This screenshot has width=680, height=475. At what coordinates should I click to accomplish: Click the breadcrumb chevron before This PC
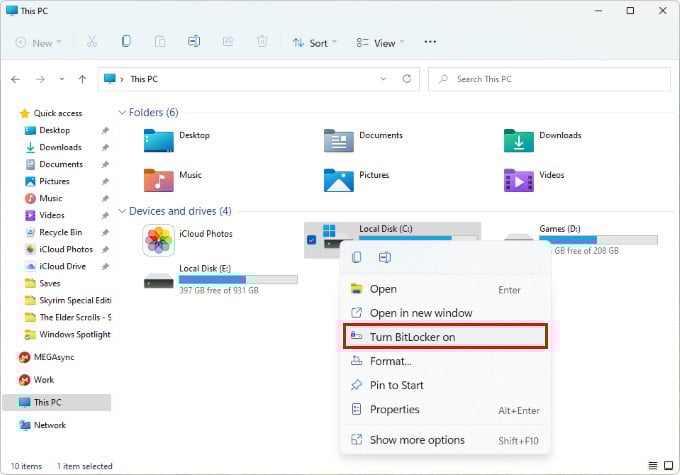point(122,79)
